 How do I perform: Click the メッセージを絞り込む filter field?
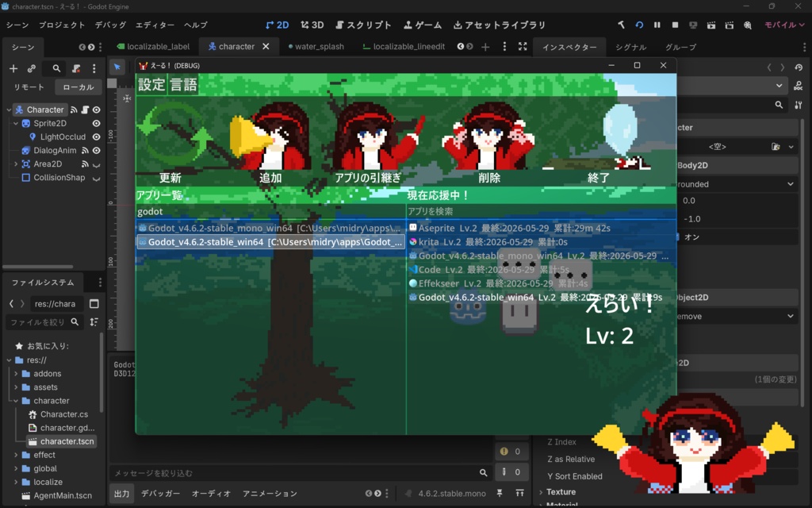coord(300,473)
